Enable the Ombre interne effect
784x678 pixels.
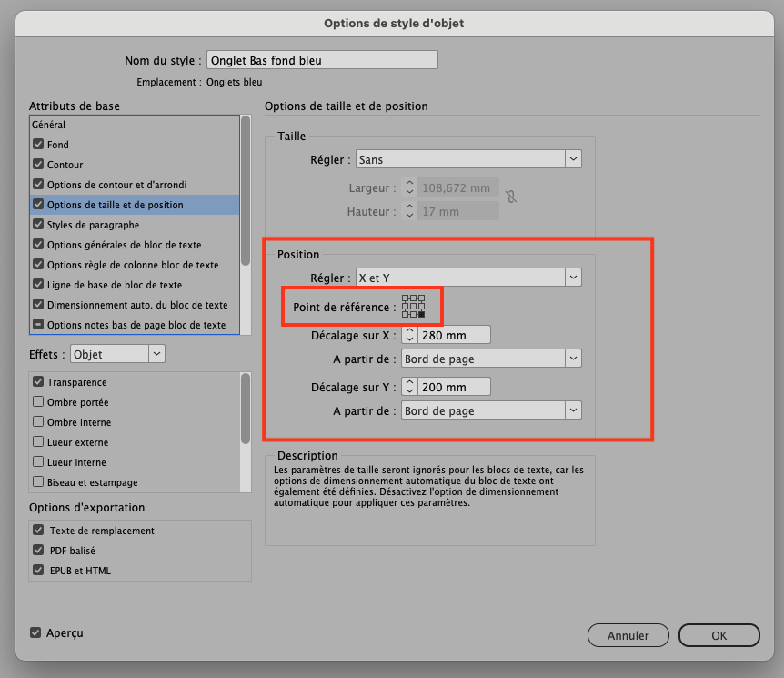tap(38, 421)
